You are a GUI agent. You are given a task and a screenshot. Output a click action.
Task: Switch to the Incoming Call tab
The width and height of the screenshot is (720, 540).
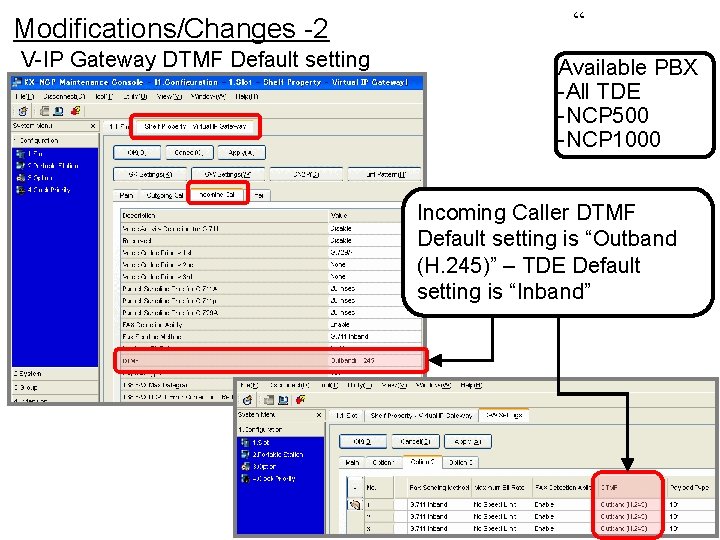[x=217, y=195]
